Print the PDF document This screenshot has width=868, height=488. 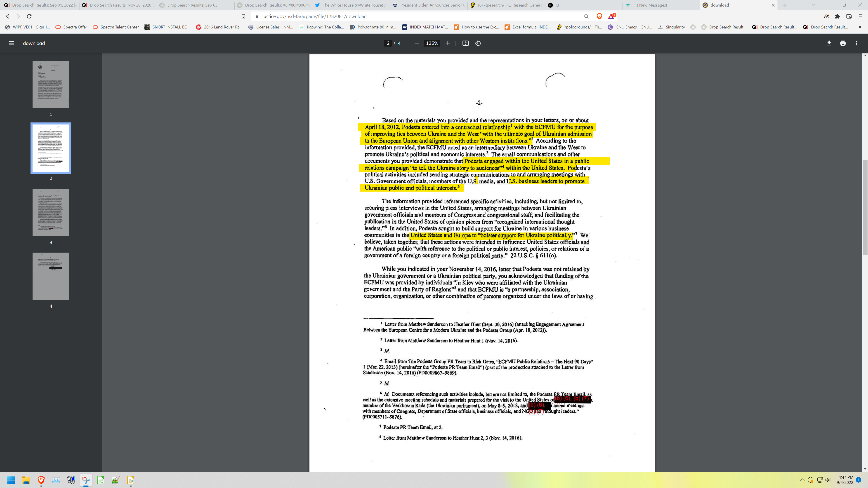coord(843,43)
